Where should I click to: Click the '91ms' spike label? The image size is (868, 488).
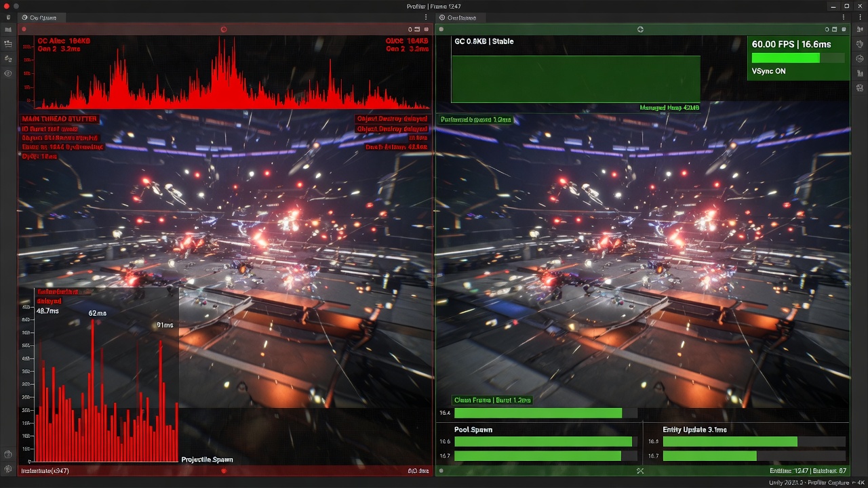click(165, 325)
